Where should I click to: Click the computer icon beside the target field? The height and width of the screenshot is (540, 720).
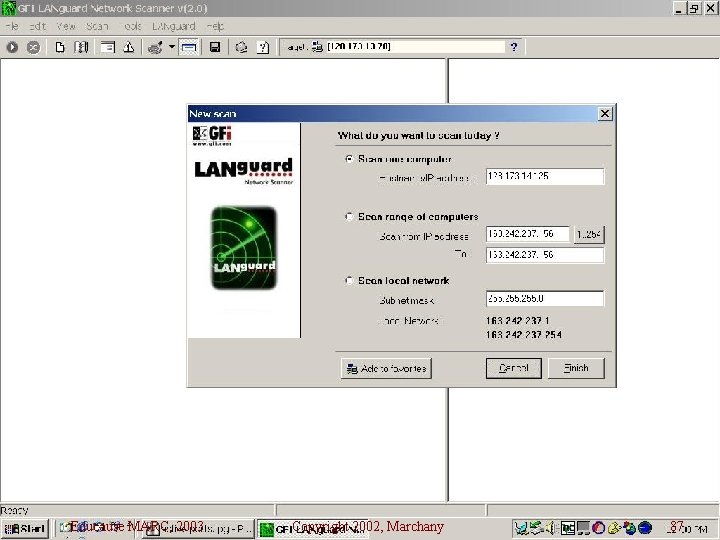pos(317,47)
